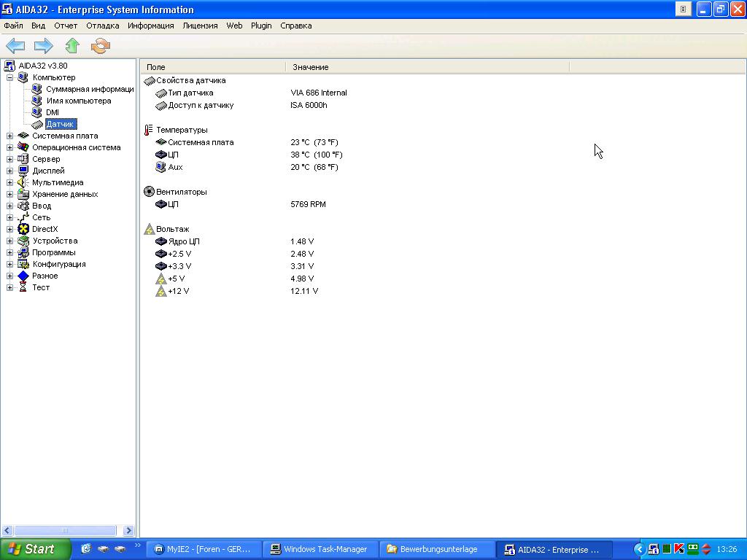Open the Вид menu

pos(38,26)
